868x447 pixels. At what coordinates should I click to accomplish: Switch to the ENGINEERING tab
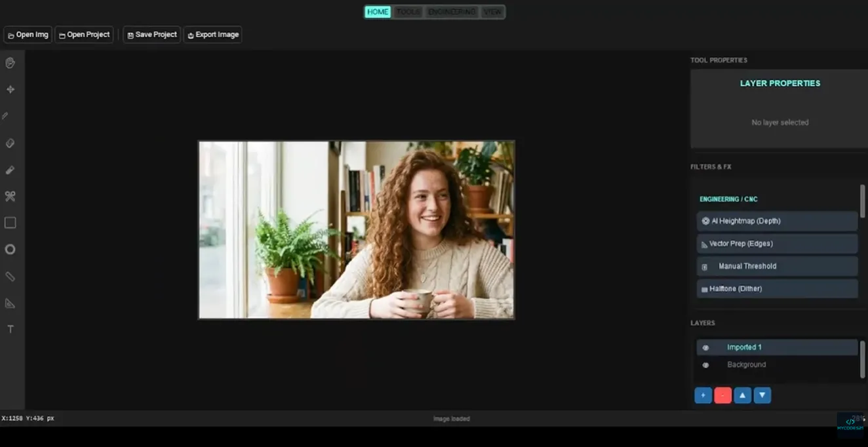pos(451,12)
